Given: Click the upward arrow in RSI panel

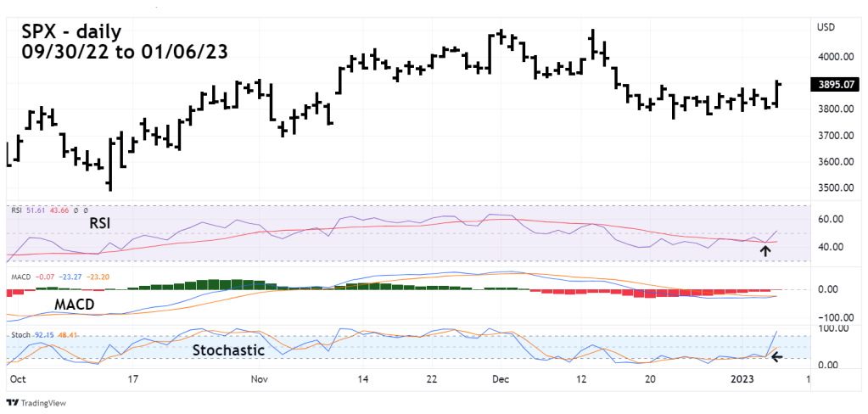Looking at the screenshot, I should pos(764,250).
